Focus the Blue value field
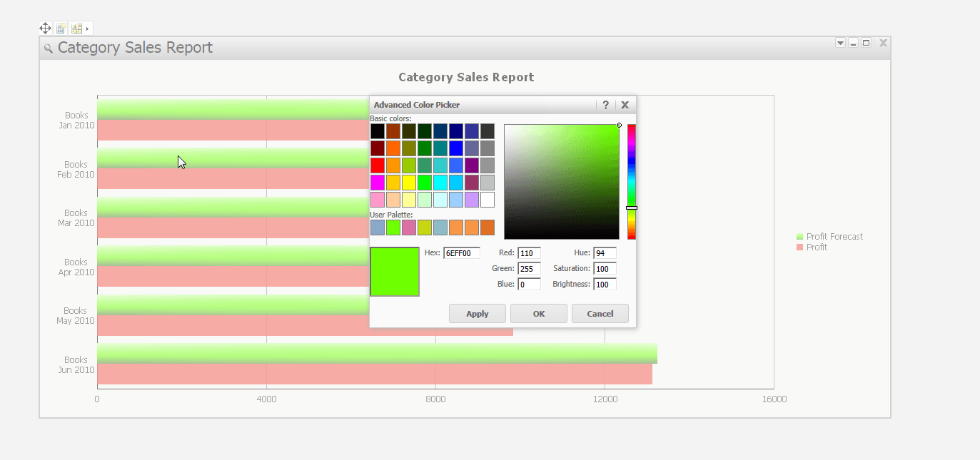Image resolution: width=980 pixels, height=460 pixels. [529, 285]
